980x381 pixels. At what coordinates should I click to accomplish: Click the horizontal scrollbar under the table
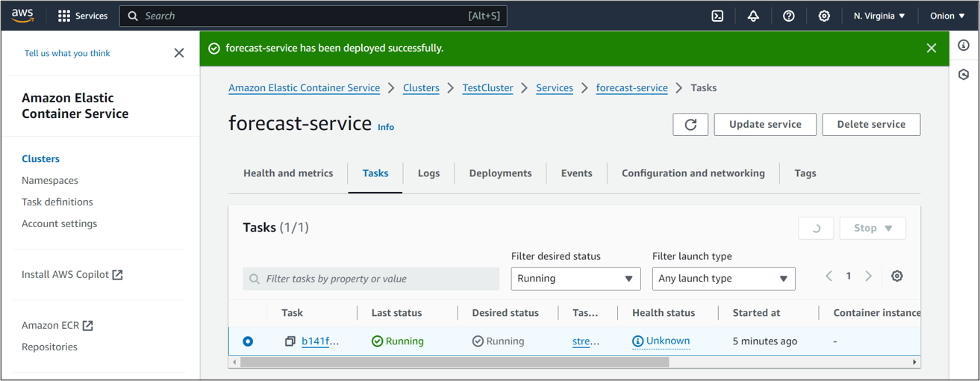click(455, 362)
